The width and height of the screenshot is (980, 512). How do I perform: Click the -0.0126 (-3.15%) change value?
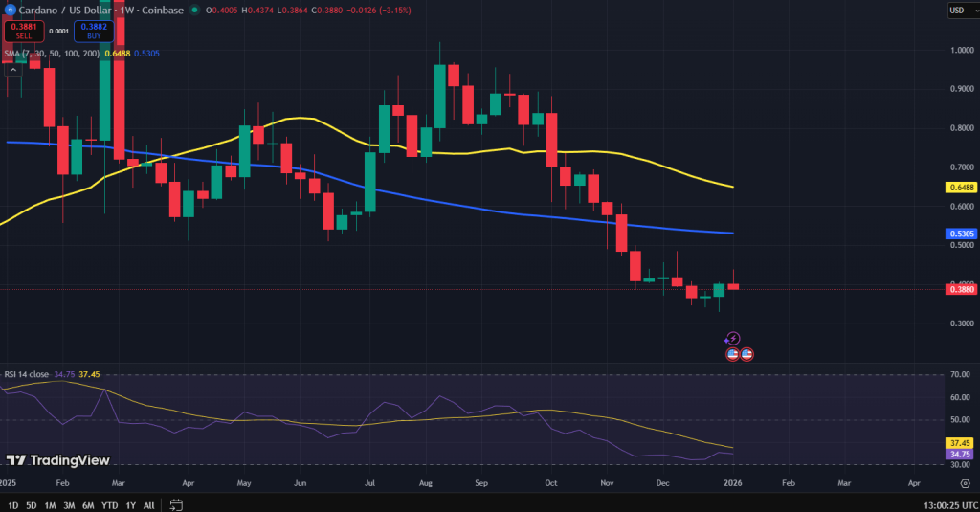tap(379, 10)
